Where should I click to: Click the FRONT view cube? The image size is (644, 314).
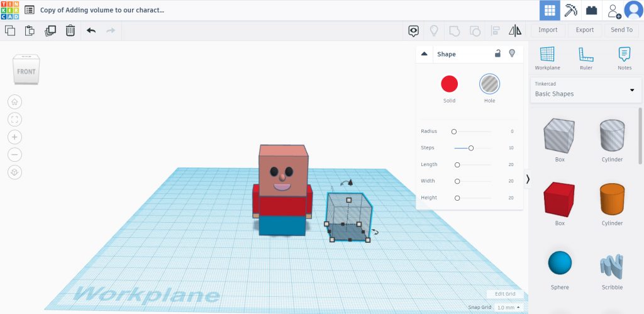coord(26,69)
